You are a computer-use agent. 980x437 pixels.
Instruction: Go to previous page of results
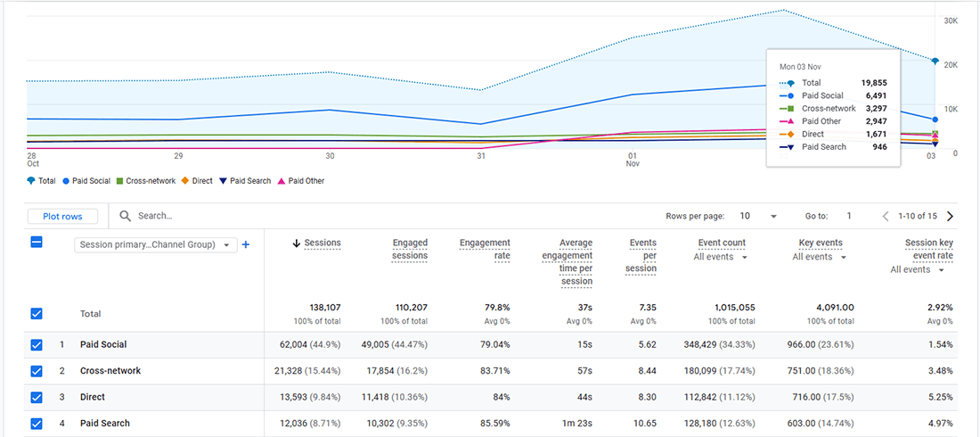pos(885,216)
